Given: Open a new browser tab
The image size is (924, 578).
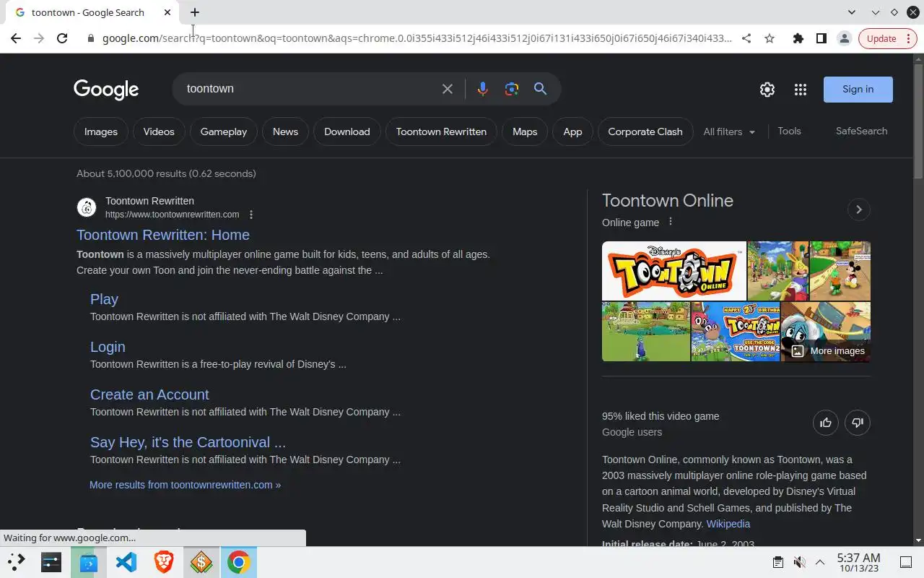Looking at the screenshot, I should coord(195,12).
